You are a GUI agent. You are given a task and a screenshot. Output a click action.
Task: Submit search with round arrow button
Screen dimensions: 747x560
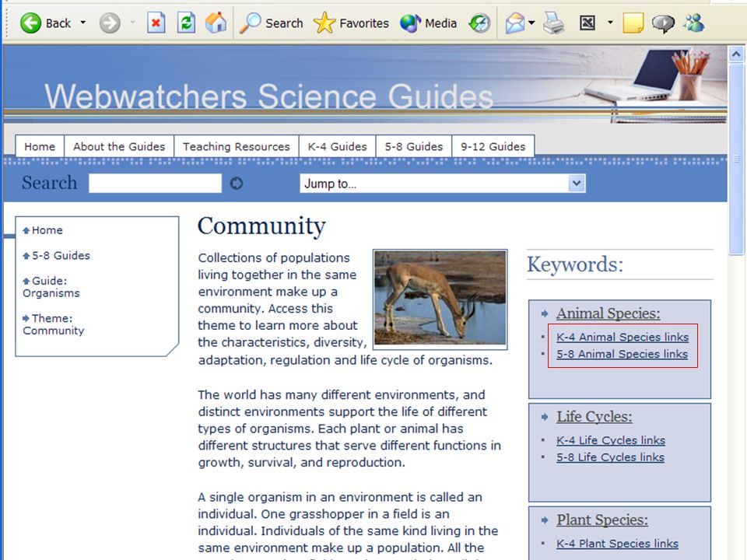tap(237, 184)
